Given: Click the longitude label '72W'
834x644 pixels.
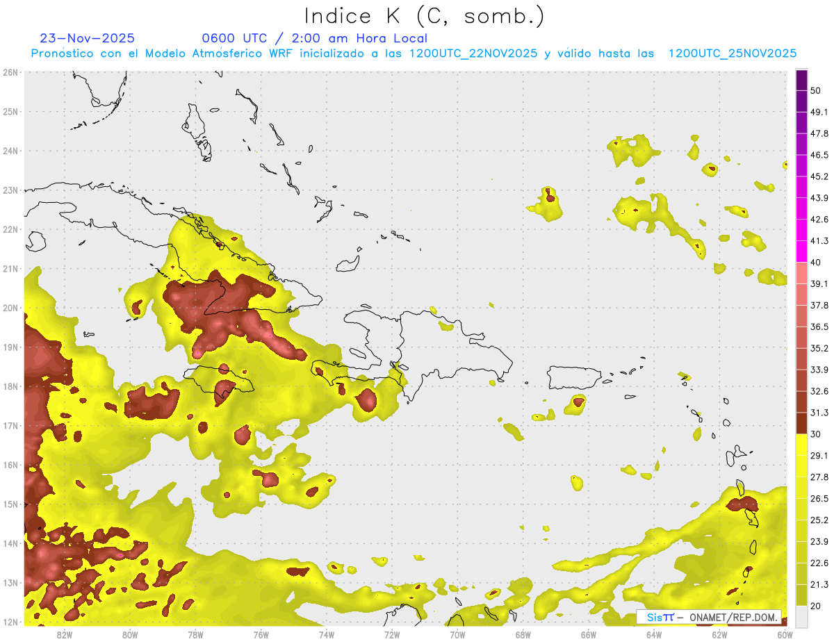Looking at the screenshot, I should pyautogui.click(x=392, y=634).
